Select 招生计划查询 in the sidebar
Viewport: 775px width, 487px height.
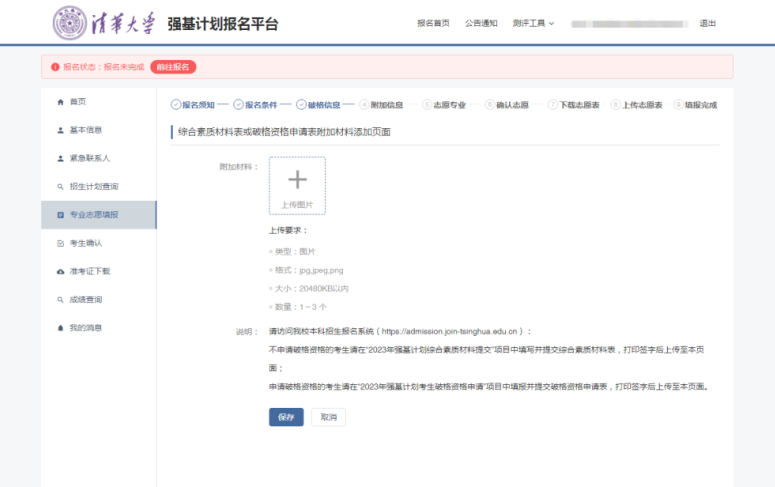(99, 186)
